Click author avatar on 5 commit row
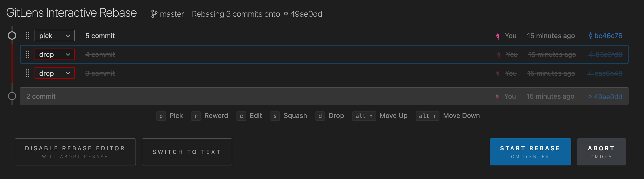 498,36
